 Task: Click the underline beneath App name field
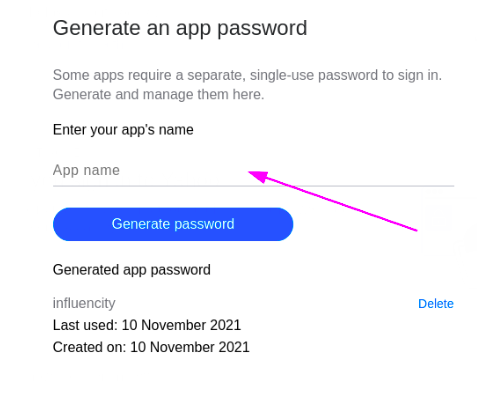pyautogui.click(x=253, y=186)
